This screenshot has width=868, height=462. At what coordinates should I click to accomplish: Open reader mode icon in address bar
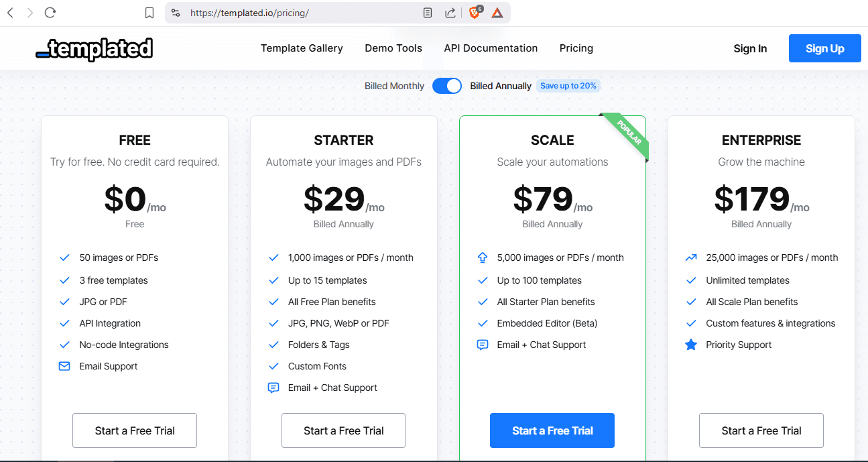coord(428,13)
